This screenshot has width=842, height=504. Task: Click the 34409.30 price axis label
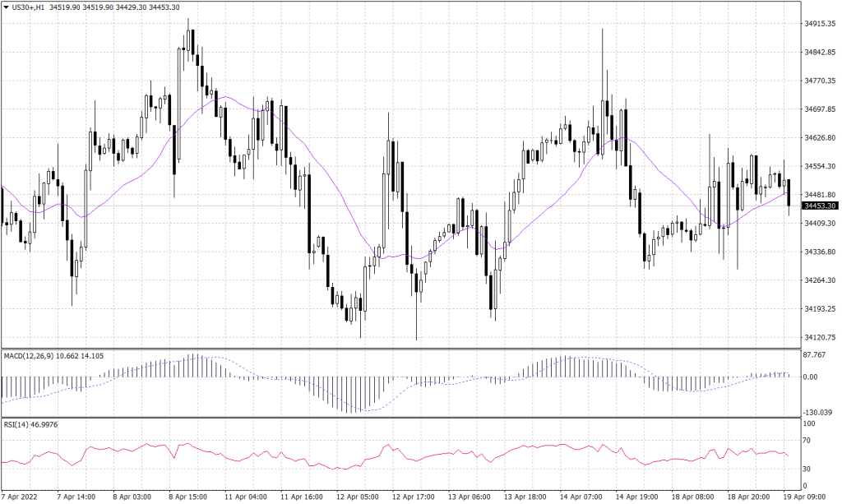click(820, 223)
